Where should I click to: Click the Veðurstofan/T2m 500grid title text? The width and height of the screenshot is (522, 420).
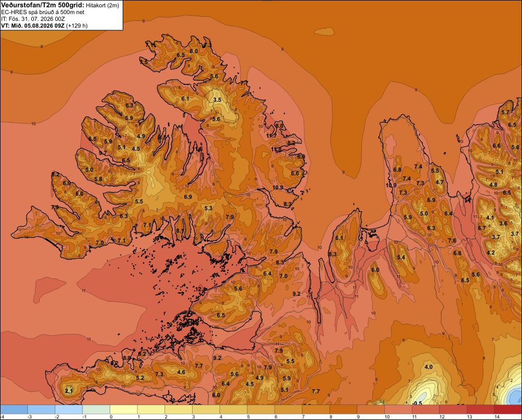[x=43, y=5]
